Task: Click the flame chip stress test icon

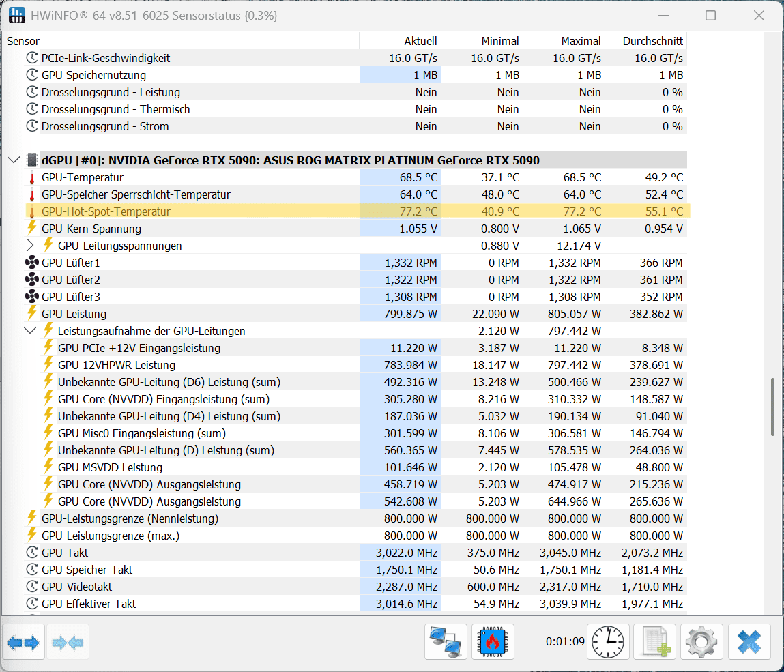Action: 493,642
